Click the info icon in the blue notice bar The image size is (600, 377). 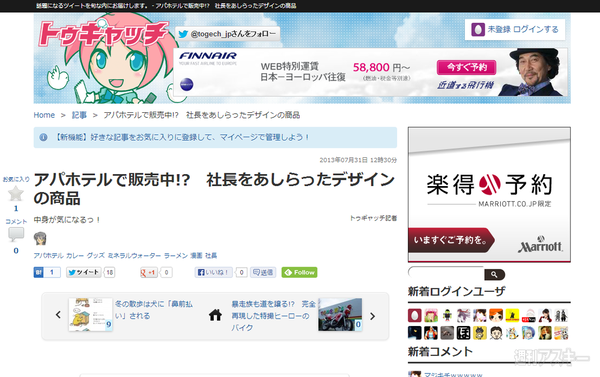(x=44, y=137)
